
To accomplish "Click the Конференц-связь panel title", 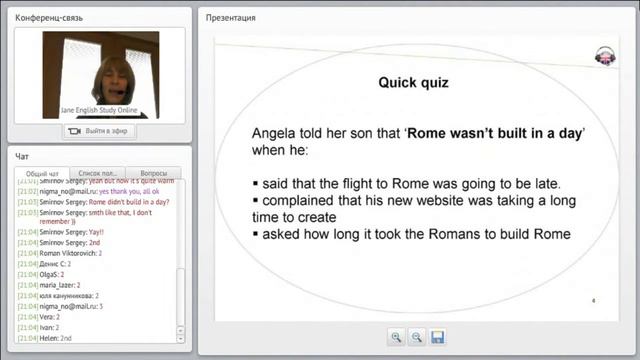I will [49, 18].
